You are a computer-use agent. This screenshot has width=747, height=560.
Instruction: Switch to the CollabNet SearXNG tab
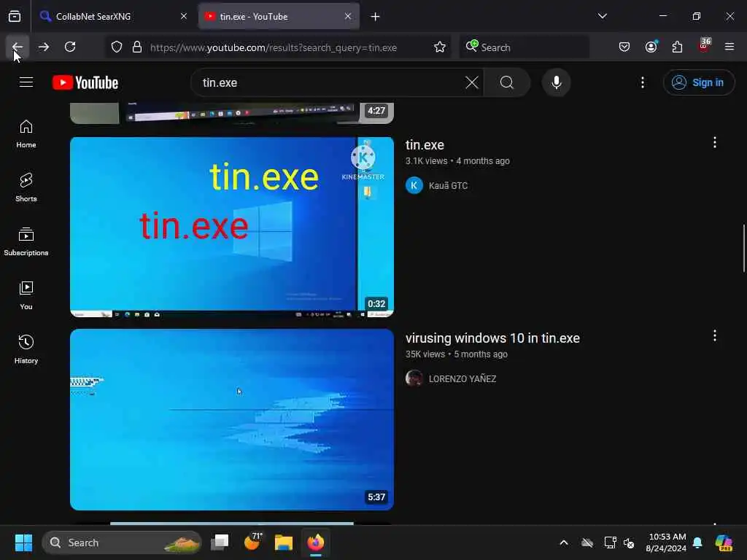(x=115, y=17)
